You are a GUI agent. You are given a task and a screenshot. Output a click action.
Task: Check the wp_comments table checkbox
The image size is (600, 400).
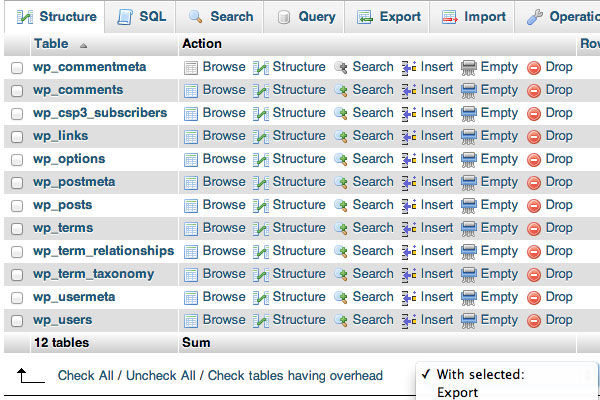(17, 91)
